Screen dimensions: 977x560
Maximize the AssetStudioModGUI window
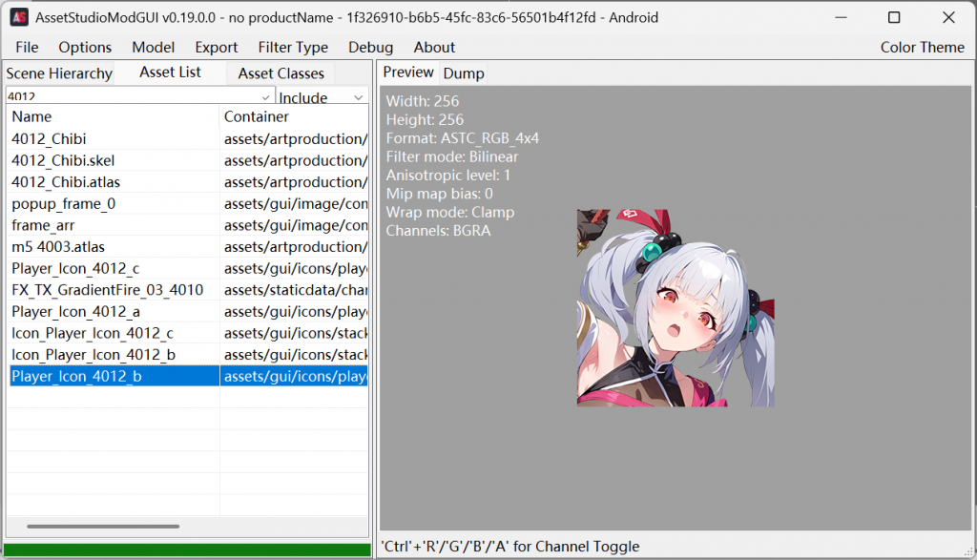tap(894, 17)
